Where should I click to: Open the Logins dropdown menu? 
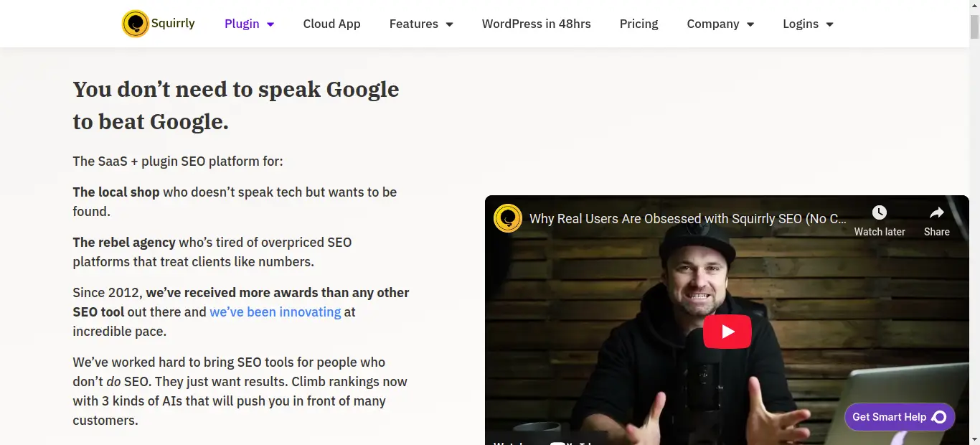coord(807,24)
